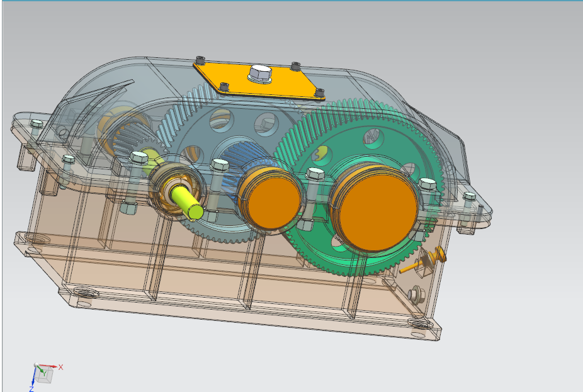Select the hex breather plug on the cover plate
Image resolution: width=583 pixels, height=392 pixels.
pos(260,73)
